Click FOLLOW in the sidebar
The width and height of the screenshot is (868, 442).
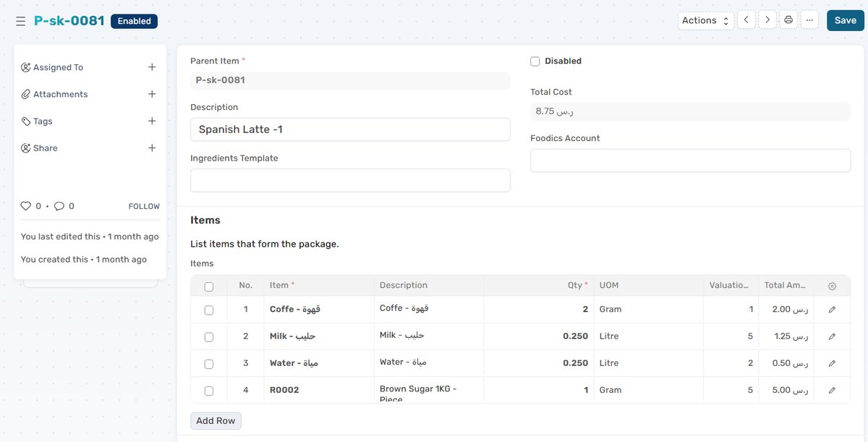pos(144,206)
